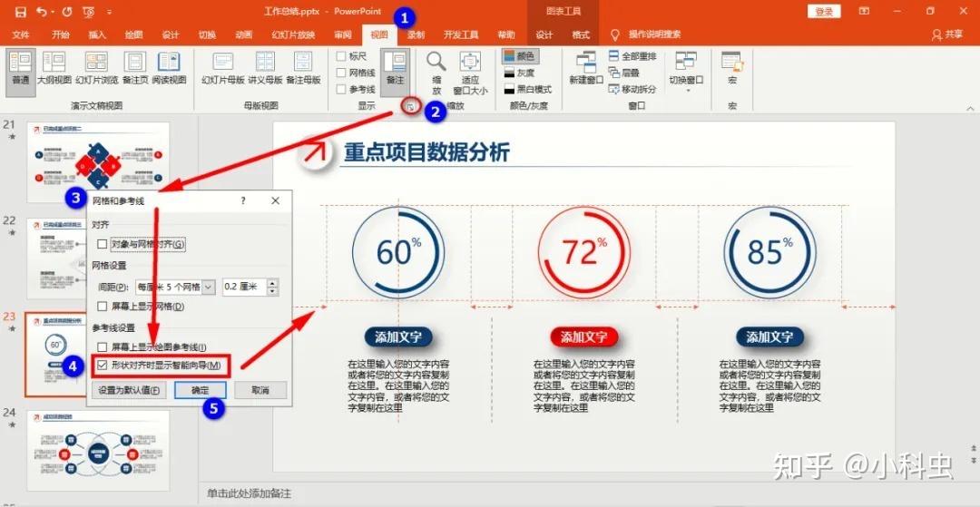The image size is (980, 507).
Task: Open the 切换 transitions tab
Action: tap(207, 35)
